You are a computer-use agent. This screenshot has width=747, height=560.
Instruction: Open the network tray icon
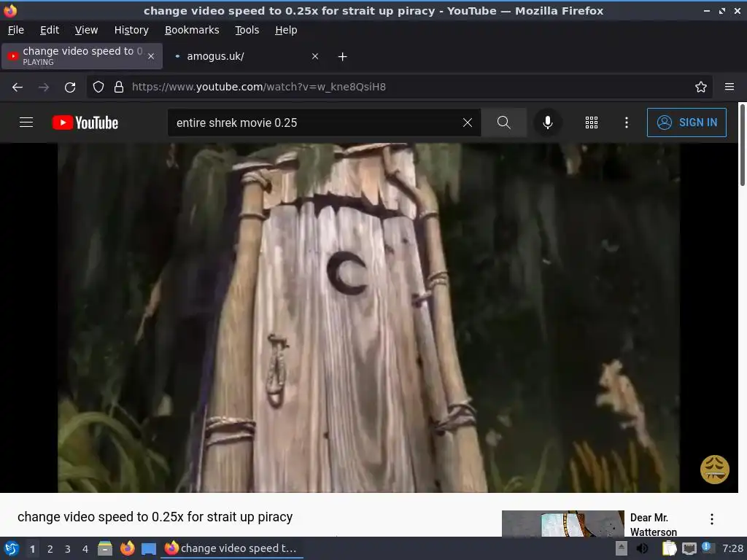coord(689,549)
